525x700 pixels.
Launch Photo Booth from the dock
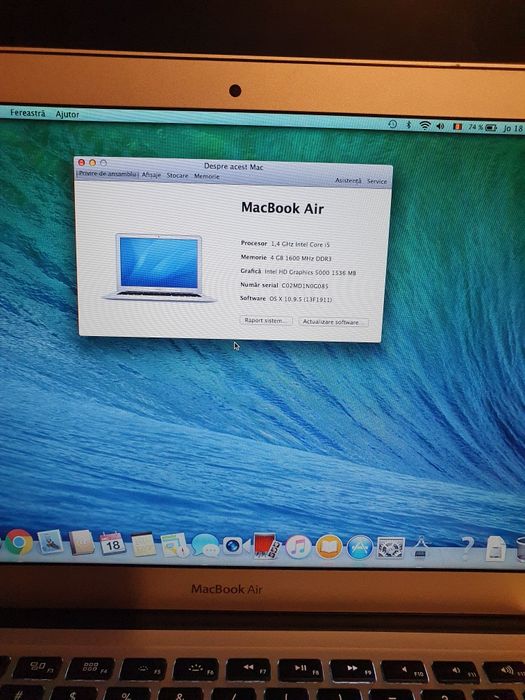tap(267, 546)
